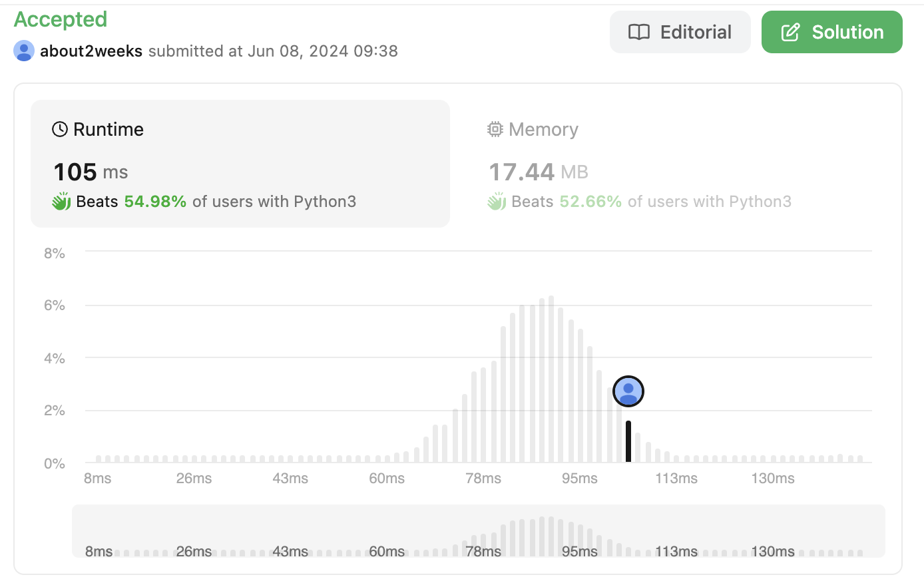924x579 pixels.
Task: Click the Editorial book icon
Action: coord(639,32)
